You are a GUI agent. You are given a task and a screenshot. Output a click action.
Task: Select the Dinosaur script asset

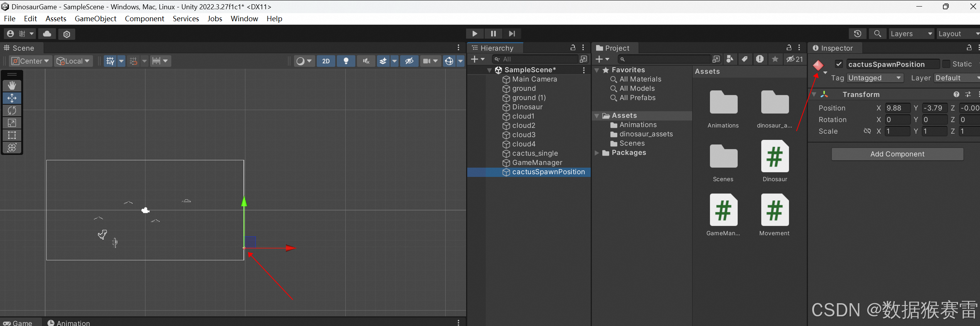[775, 161]
